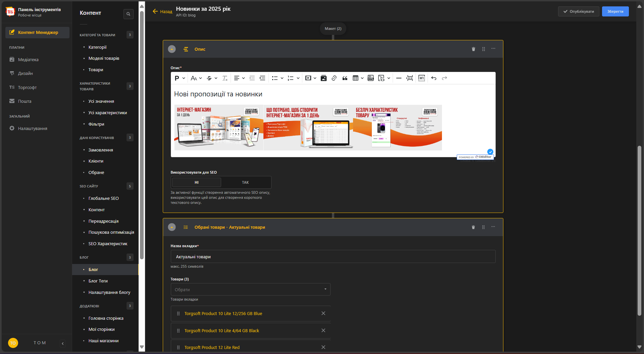Delete the Обрані товари block

click(x=474, y=227)
